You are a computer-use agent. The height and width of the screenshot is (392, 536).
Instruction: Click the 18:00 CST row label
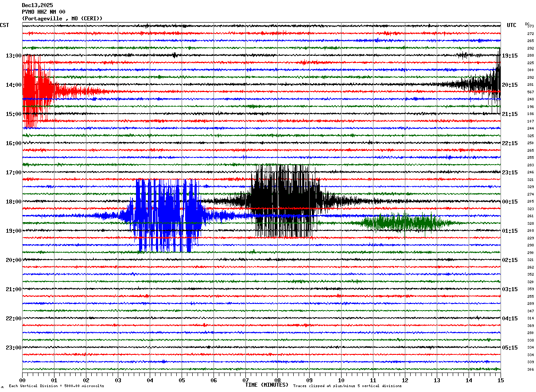tap(14, 202)
